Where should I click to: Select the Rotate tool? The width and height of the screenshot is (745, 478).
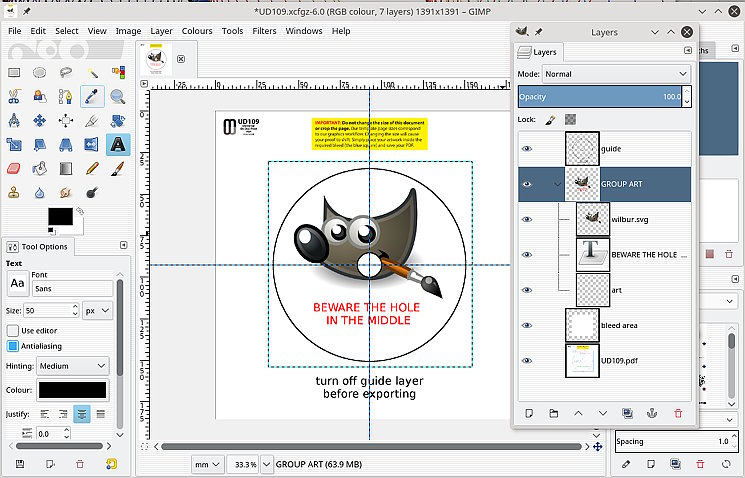(118, 120)
